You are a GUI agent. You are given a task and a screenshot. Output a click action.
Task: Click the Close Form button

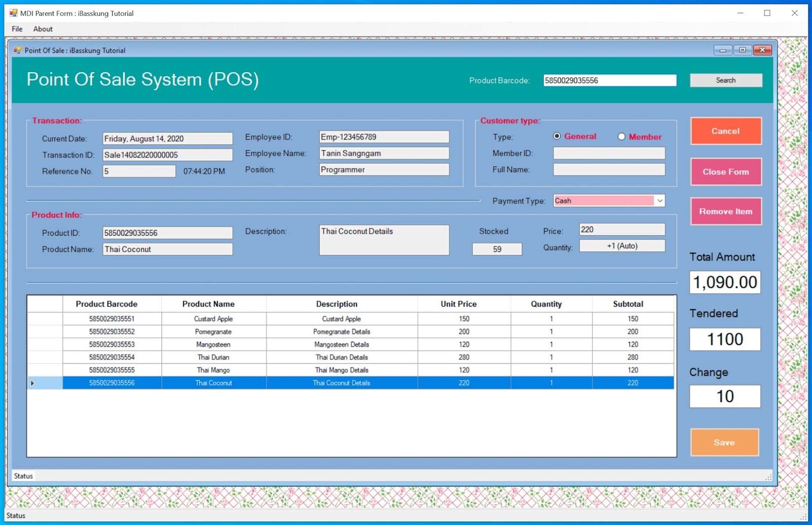725,172
